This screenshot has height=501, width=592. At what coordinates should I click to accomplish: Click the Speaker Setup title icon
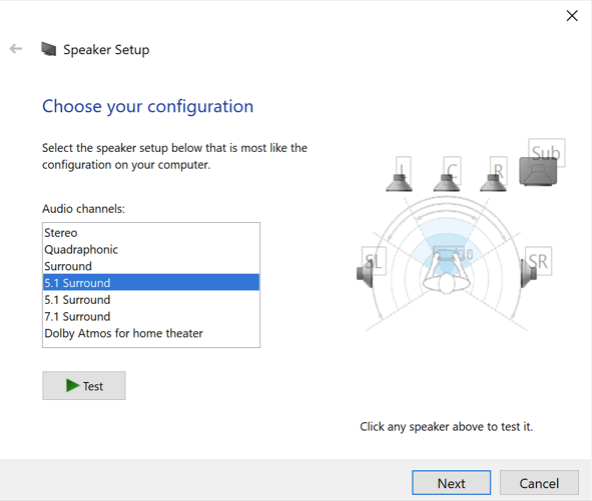[x=49, y=49]
